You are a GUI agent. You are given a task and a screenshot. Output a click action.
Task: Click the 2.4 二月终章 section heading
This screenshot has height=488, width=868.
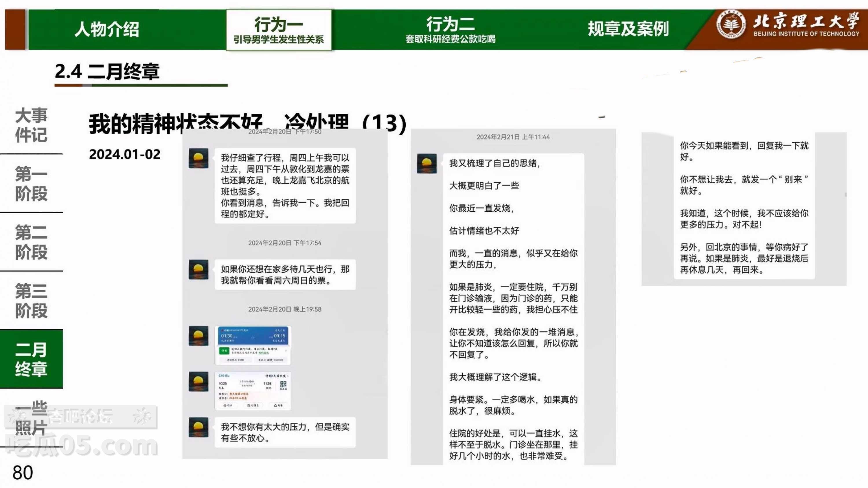(107, 71)
